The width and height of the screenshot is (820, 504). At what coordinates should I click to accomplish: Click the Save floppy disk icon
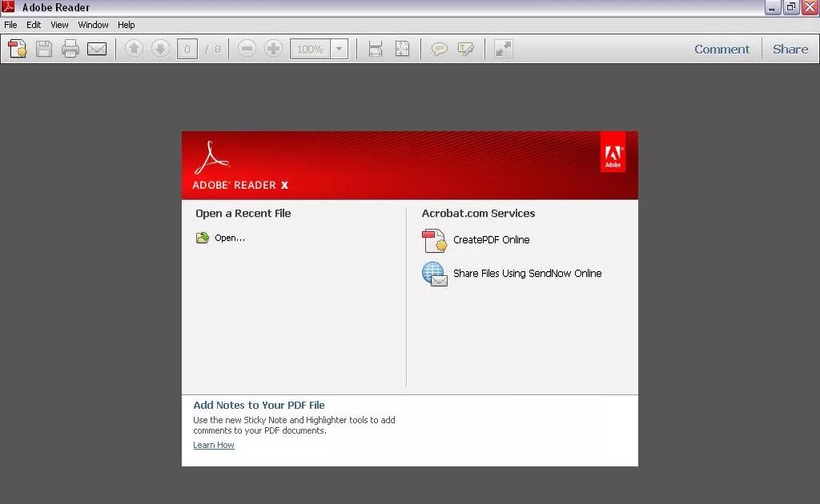click(x=44, y=49)
